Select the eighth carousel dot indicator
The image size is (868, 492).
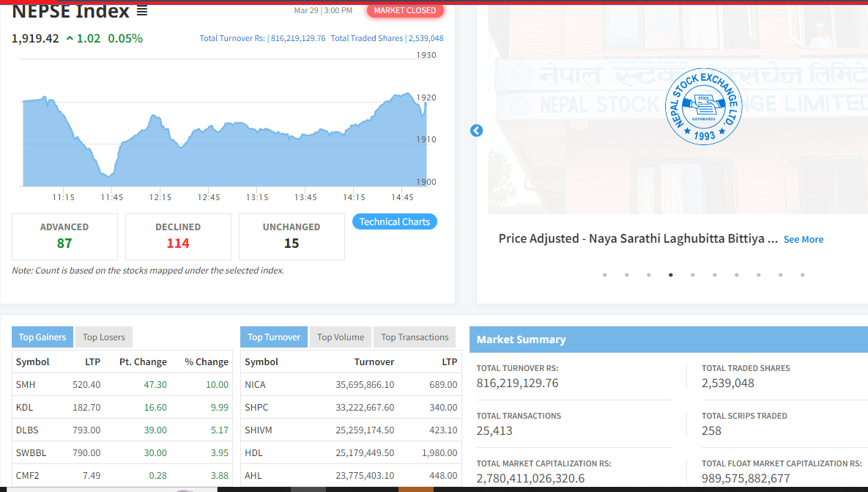758,275
